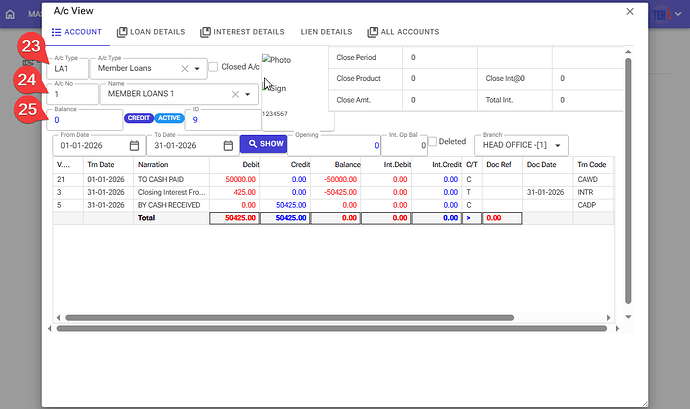690x409 pixels.
Task: Clear the Member Loans A/c Type selection
Action: pyautogui.click(x=185, y=69)
